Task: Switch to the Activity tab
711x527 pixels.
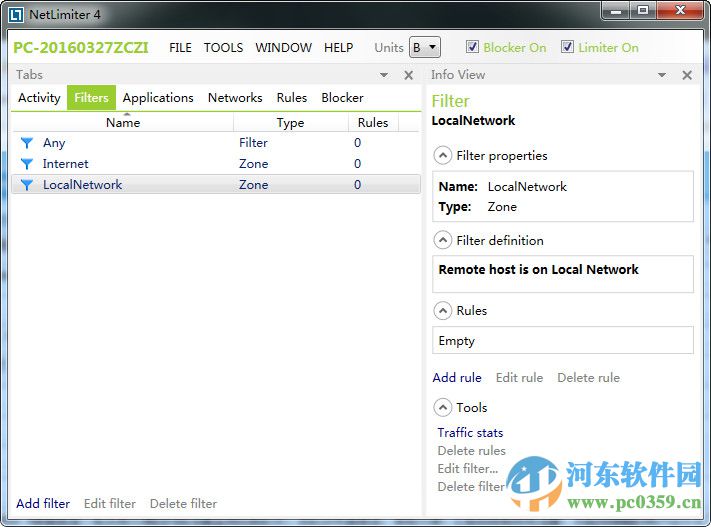Action: pyautogui.click(x=39, y=98)
